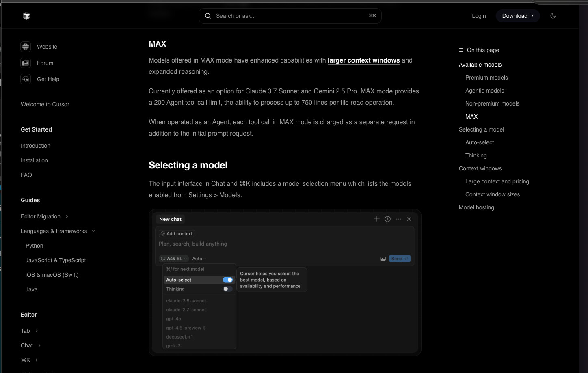Screen dimensions: 588x373
Task: Select gpt-4.5-preview from model list
Action: click(x=186, y=328)
